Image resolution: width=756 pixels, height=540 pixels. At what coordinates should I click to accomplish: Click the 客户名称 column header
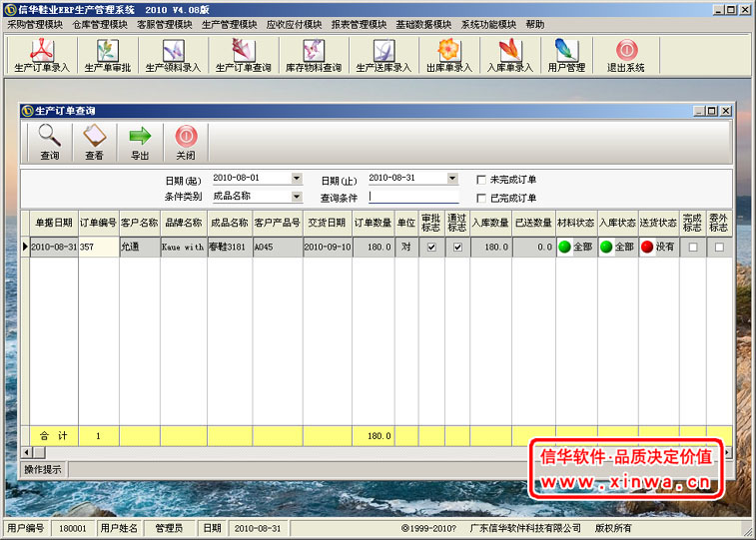(140, 223)
